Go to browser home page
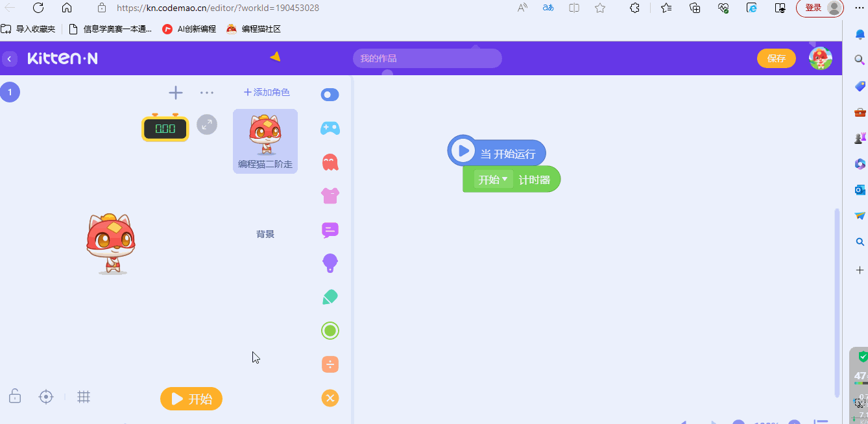868x424 pixels. 67,8
